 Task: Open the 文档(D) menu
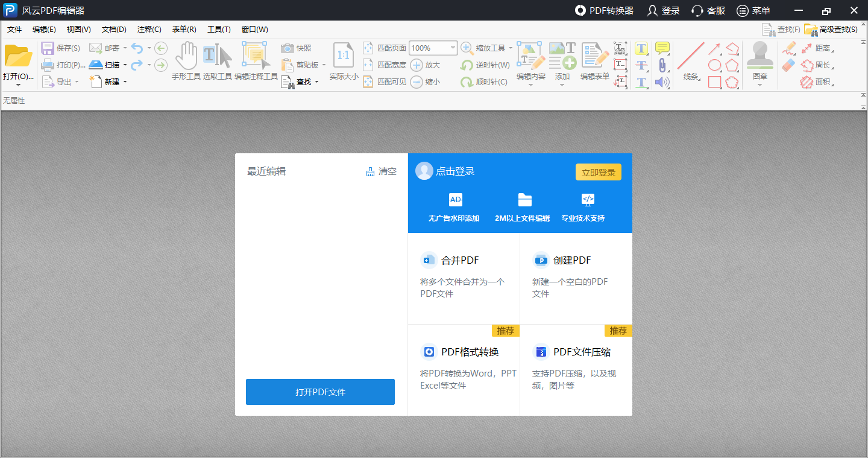[x=114, y=29]
